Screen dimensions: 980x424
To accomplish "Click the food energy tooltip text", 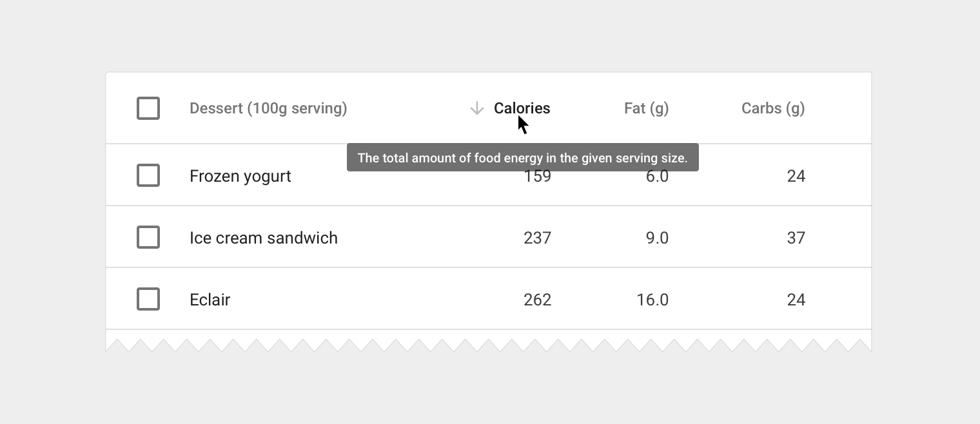I will 522,158.
